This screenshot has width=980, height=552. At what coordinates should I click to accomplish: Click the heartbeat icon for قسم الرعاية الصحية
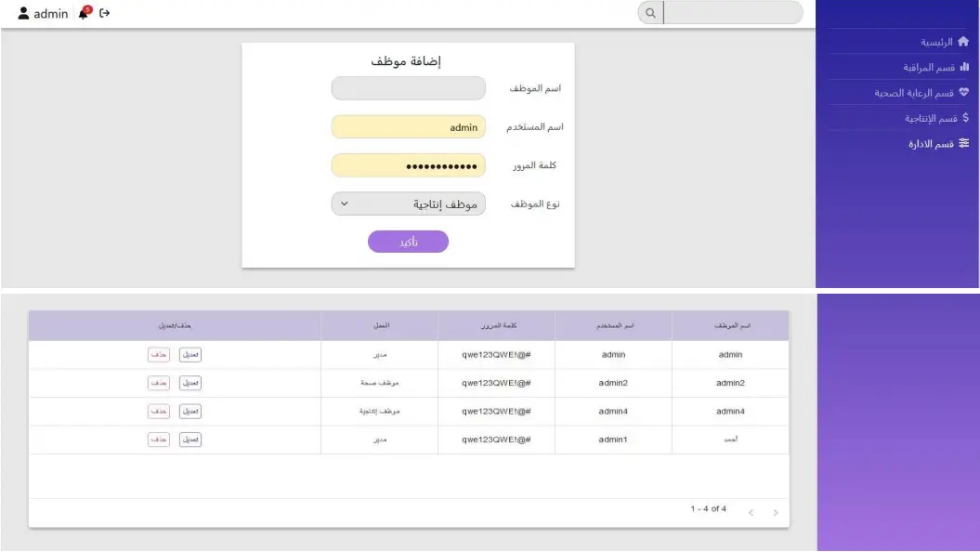point(966,92)
